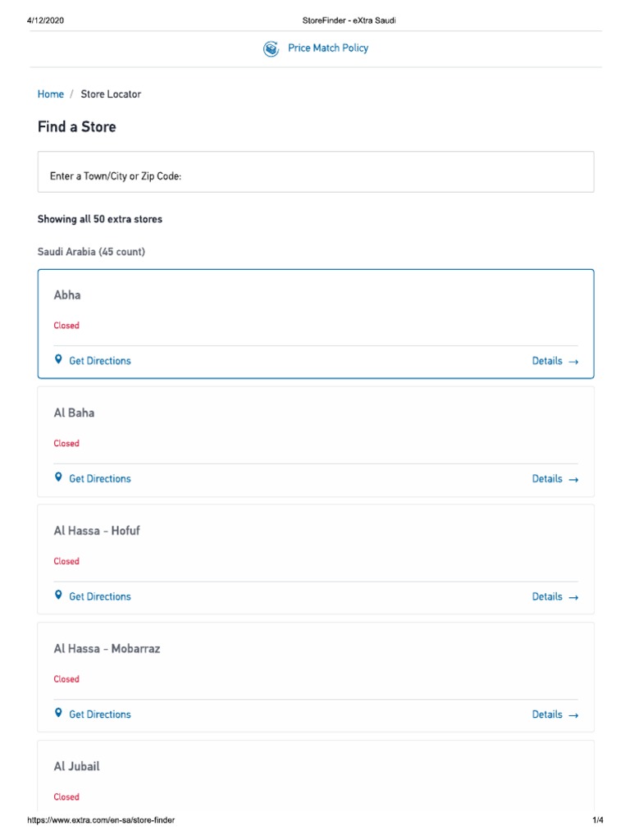Get Directions to the Abha store
The width and height of the screenshot is (630, 840).
[x=99, y=361]
